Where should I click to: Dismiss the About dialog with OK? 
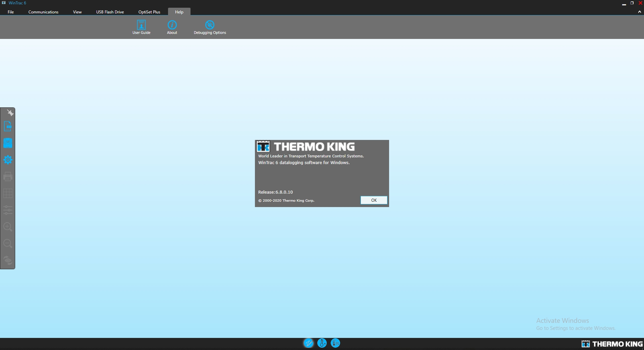(374, 200)
